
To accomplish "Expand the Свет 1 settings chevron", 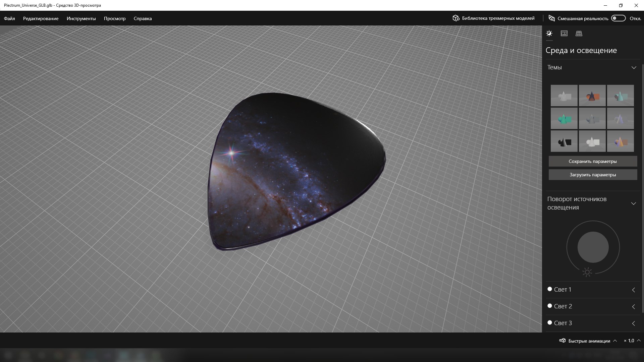I will pos(634,290).
